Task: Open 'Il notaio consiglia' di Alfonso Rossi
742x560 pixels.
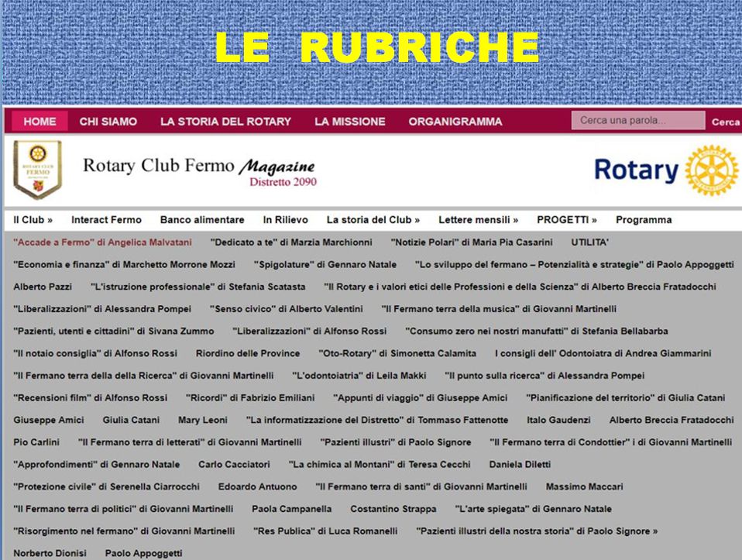Action: click(95, 354)
